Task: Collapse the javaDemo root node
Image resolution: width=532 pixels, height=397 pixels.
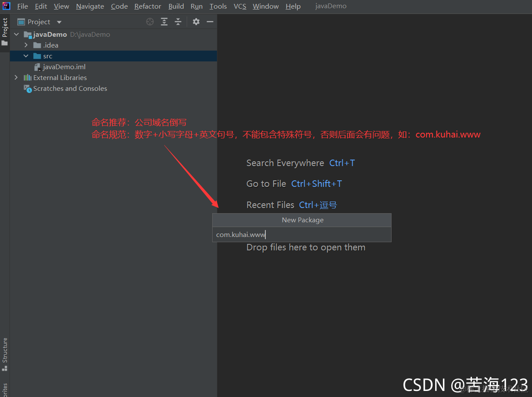Action: click(17, 34)
